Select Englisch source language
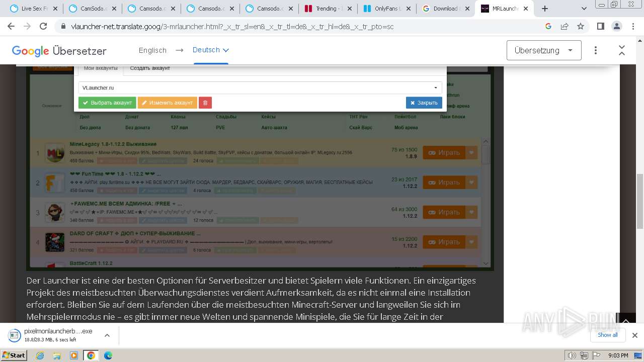This screenshot has height=362, width=644. point(152,50)
